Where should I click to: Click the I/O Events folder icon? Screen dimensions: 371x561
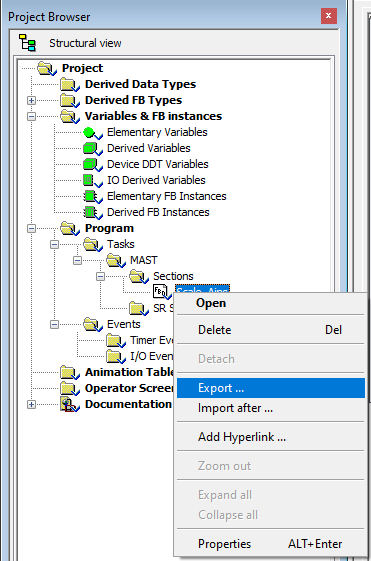[x=115, y=356]
